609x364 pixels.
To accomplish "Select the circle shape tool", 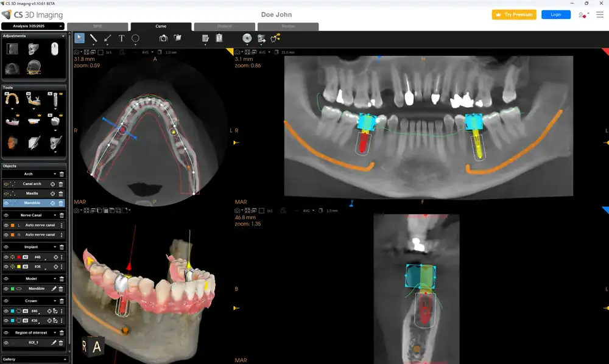I will 135,38.
